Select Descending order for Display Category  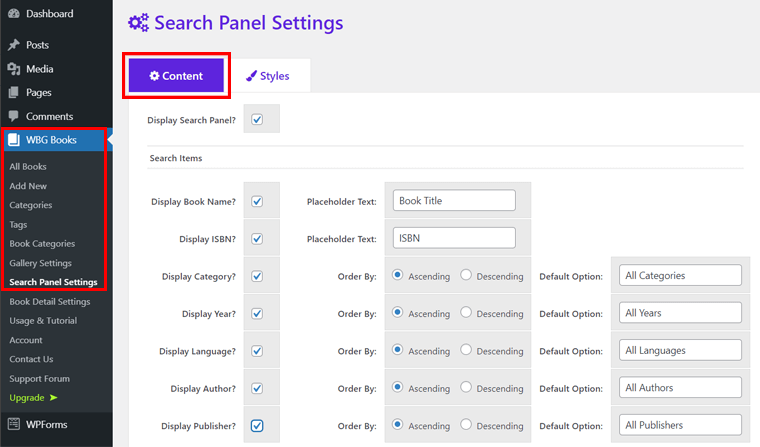(x=466, y=275)
